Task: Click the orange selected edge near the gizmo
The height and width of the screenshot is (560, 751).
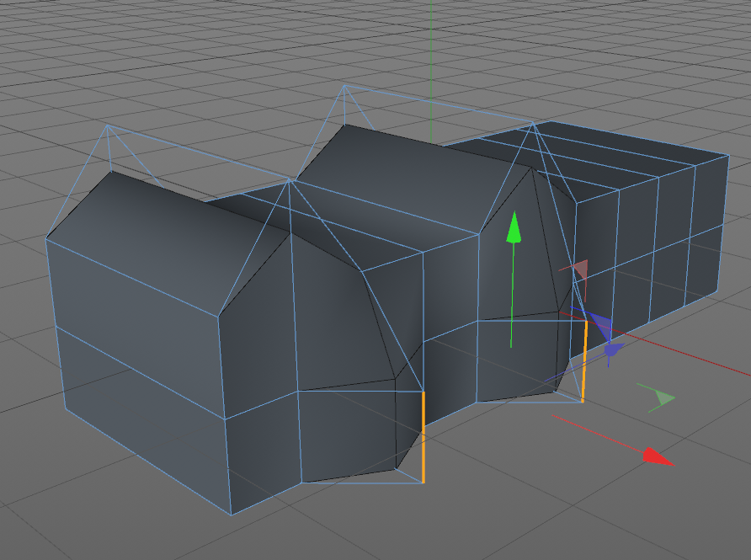Action: (x=585, y=361)
